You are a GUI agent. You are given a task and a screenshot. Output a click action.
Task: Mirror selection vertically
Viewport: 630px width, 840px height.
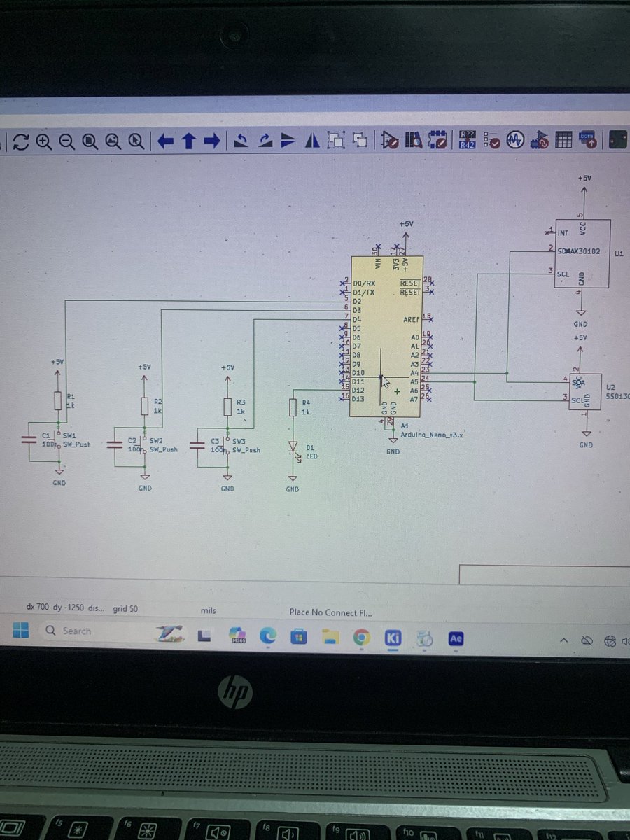coord(288,141)
